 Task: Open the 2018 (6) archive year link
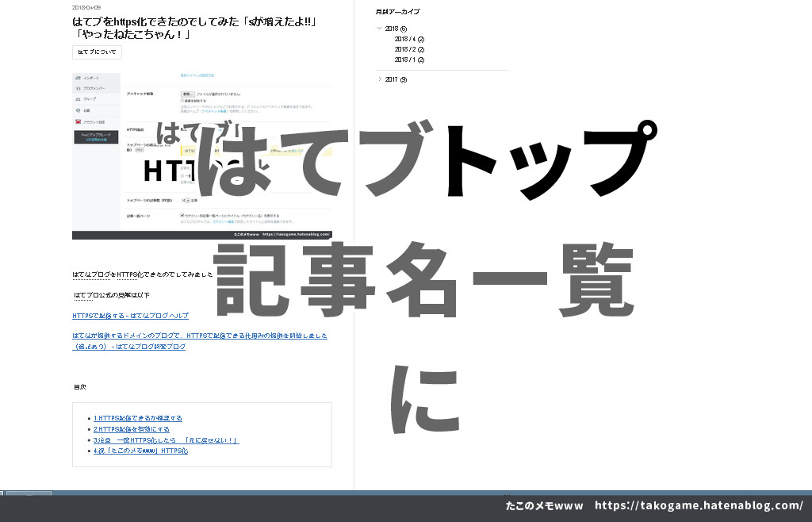click(x=396, y=29)
